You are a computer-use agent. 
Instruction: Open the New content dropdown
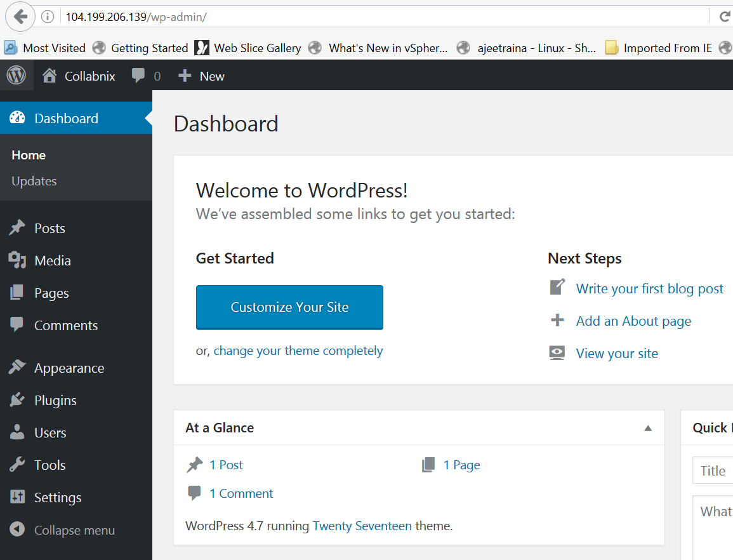[202, 76]
